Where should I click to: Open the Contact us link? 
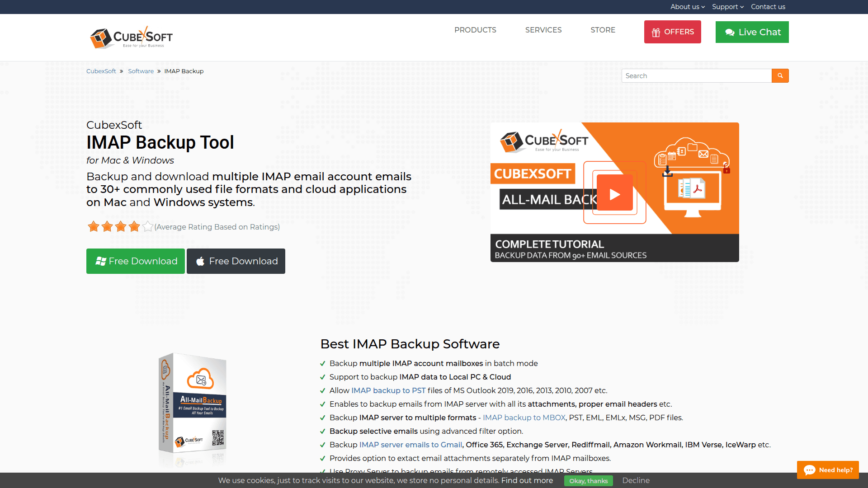pyautogui.click(x=768, y=7)
